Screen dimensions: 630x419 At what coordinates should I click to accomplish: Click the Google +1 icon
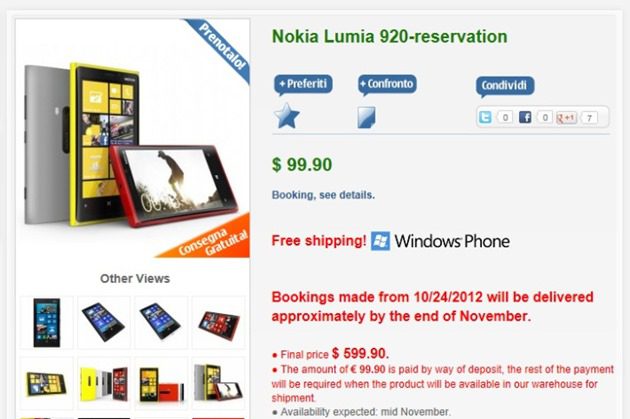coord(567,118)
